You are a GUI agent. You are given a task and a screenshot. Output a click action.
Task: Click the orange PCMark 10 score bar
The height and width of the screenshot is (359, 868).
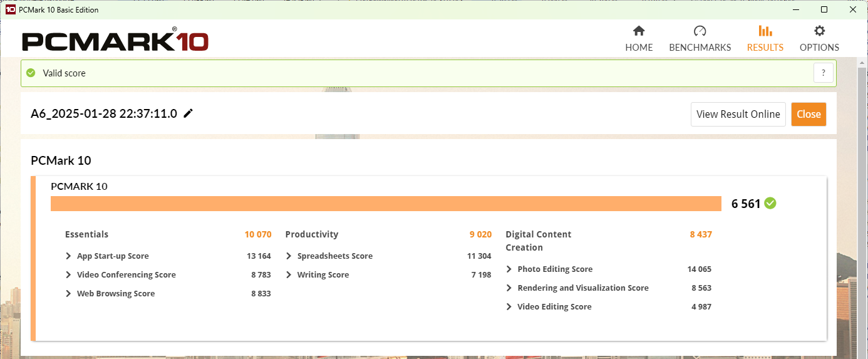386,204
